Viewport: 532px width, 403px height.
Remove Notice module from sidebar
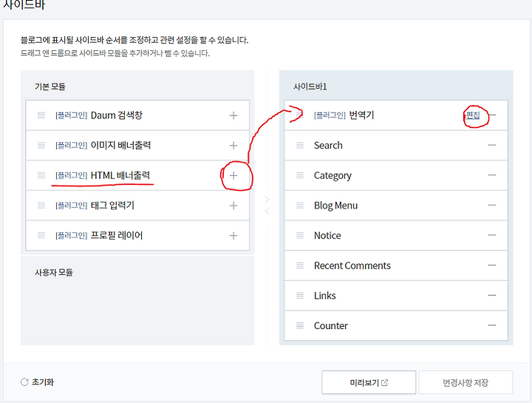coord(492,235)
